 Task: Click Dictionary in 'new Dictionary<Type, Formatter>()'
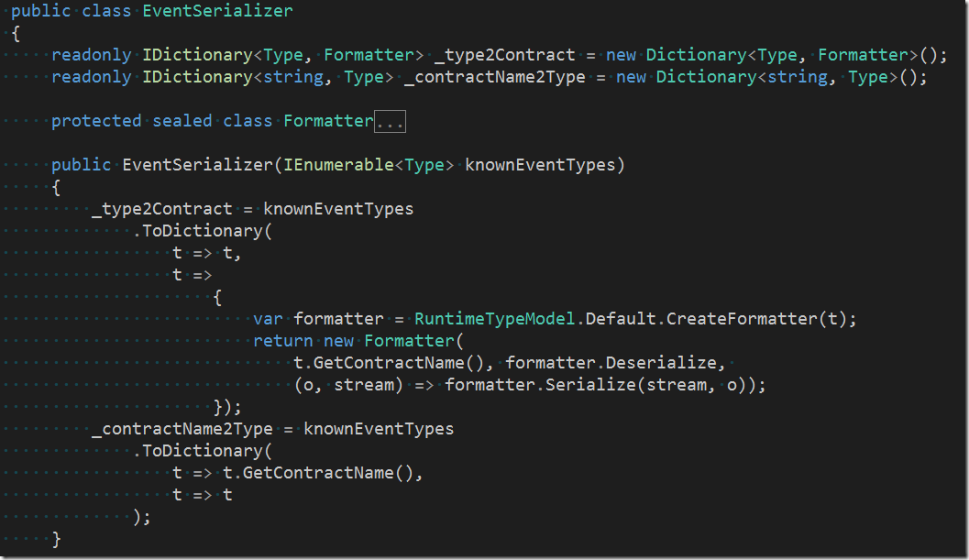[x=696, y=55]
